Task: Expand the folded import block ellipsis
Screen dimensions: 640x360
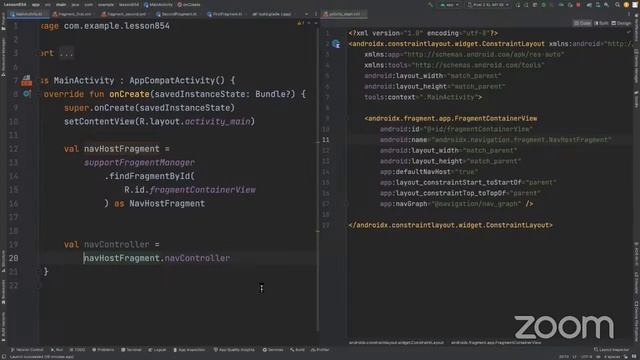Action: click(66, 53)
